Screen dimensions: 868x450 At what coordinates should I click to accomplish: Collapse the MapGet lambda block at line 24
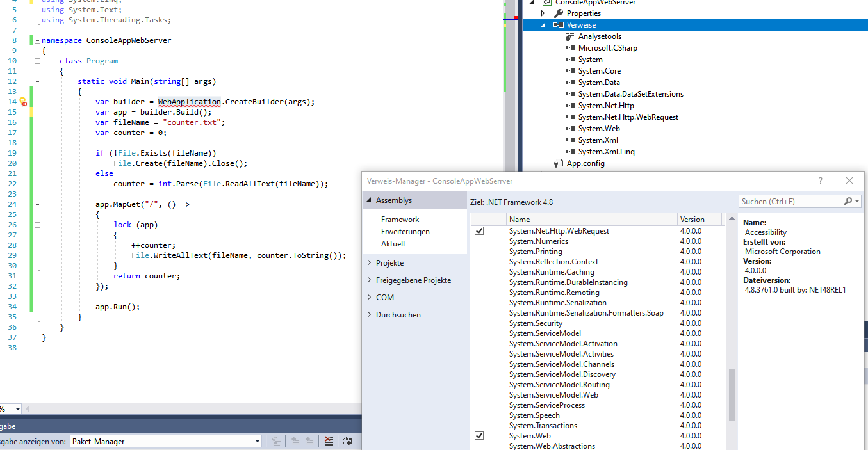(37, 204)
